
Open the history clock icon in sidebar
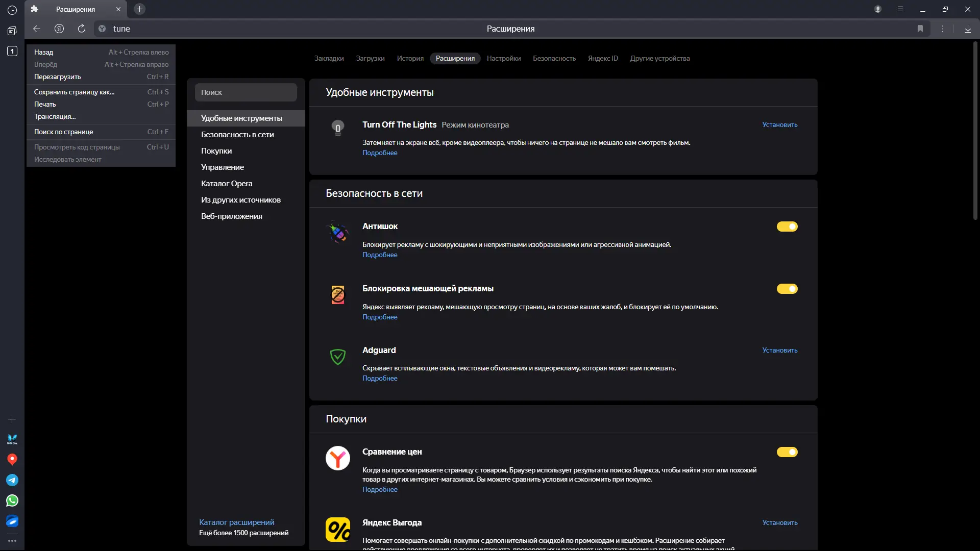[12, 10]
